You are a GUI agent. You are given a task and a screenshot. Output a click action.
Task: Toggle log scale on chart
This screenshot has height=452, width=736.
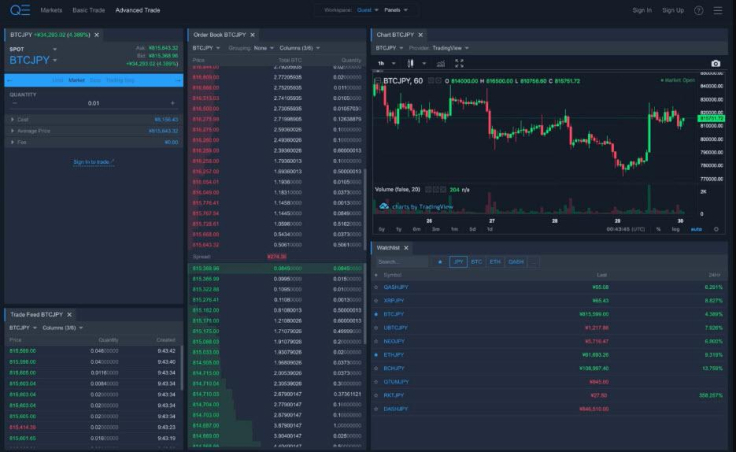pyautogui.click(x=675, y=229)
